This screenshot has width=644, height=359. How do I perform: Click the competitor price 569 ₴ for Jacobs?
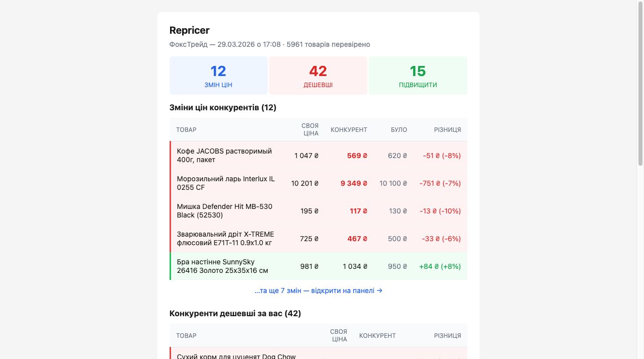[x=357, y=155]
